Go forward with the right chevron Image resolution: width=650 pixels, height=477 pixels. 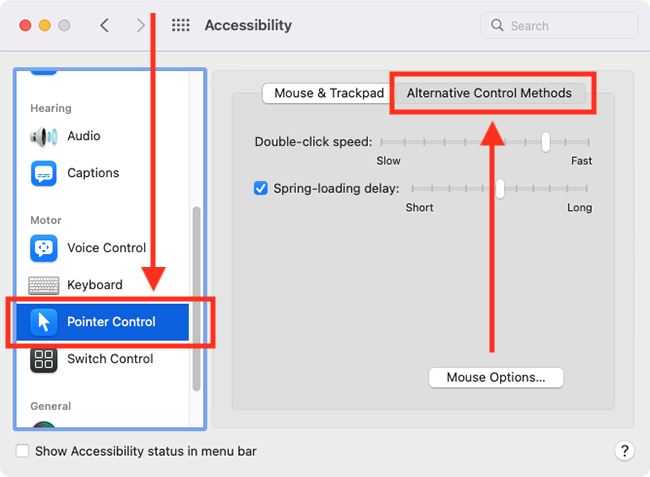(x=141, y=25)
